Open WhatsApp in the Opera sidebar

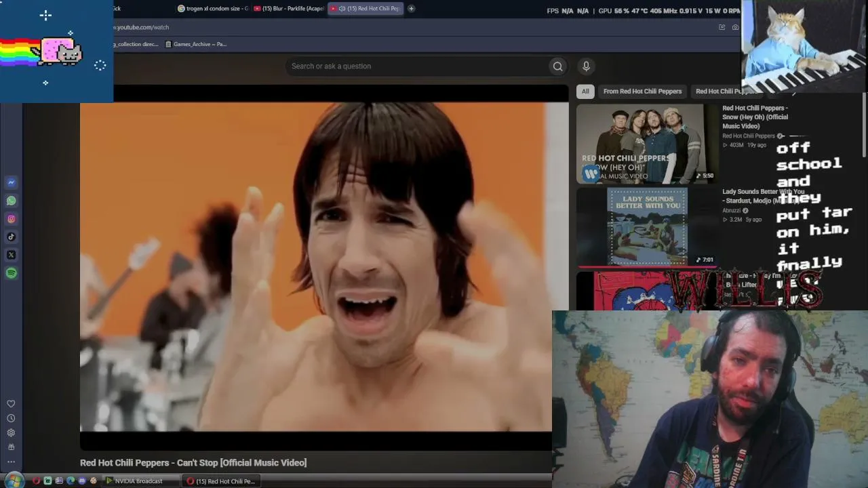11,201
